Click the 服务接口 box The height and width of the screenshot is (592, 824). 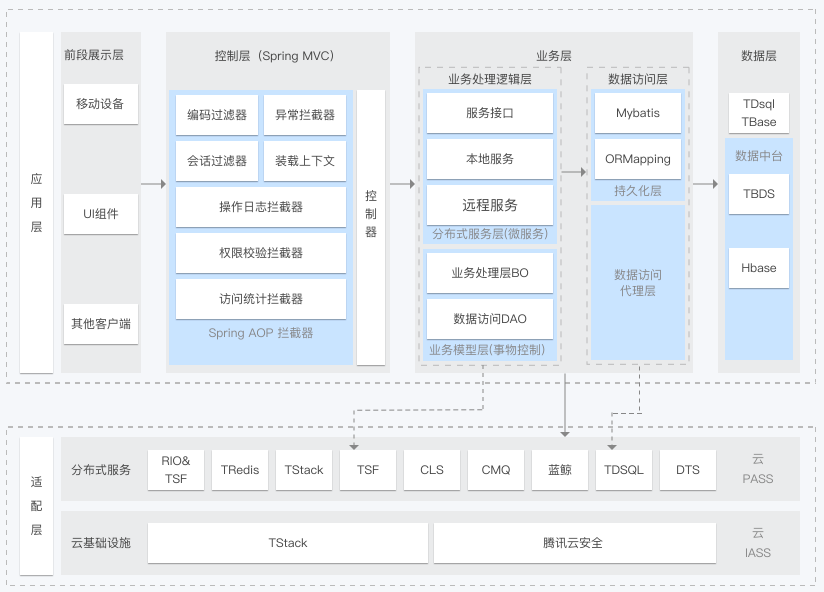pos(490,112)
